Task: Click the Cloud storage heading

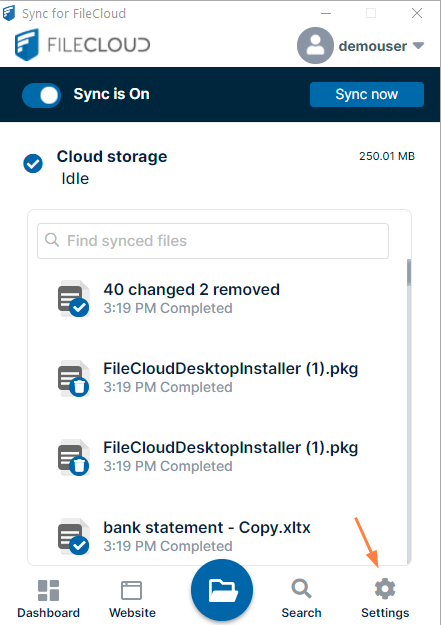Action: pos(112,157)
